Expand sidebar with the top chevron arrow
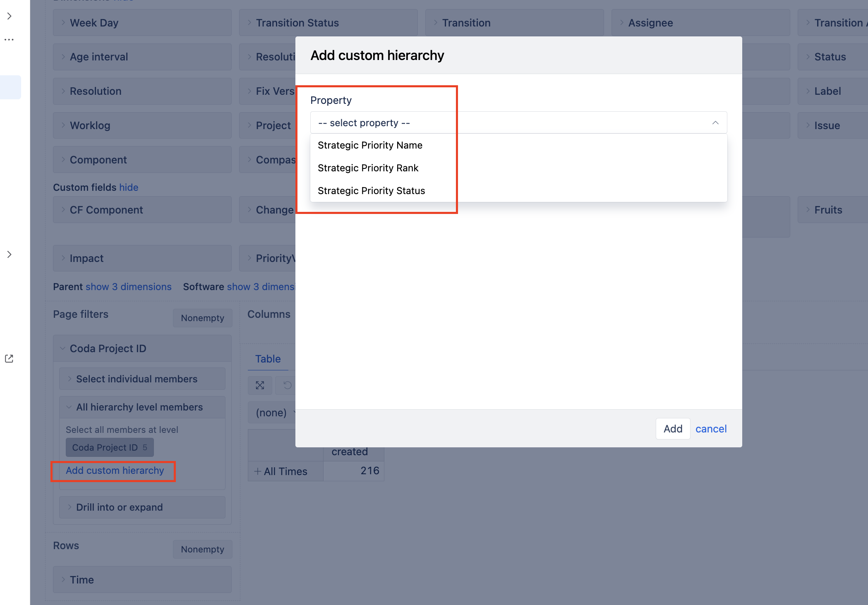 point(9,16)
